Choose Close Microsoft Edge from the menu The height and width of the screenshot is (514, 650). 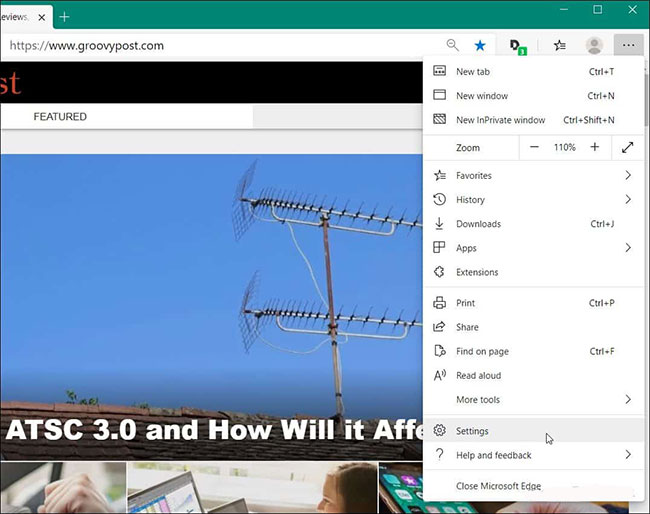[x=533, y=486]
